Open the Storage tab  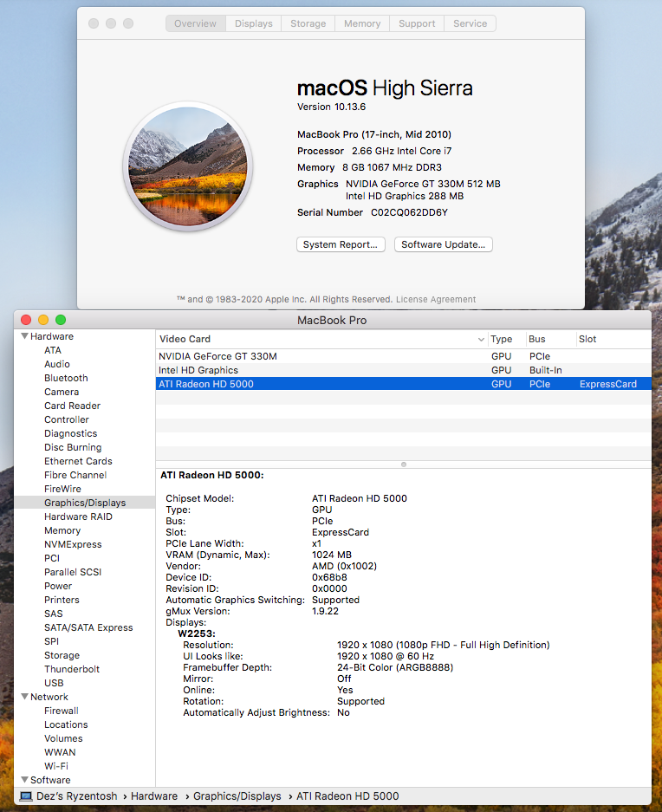pyautogui.click(x=308, y=23)
